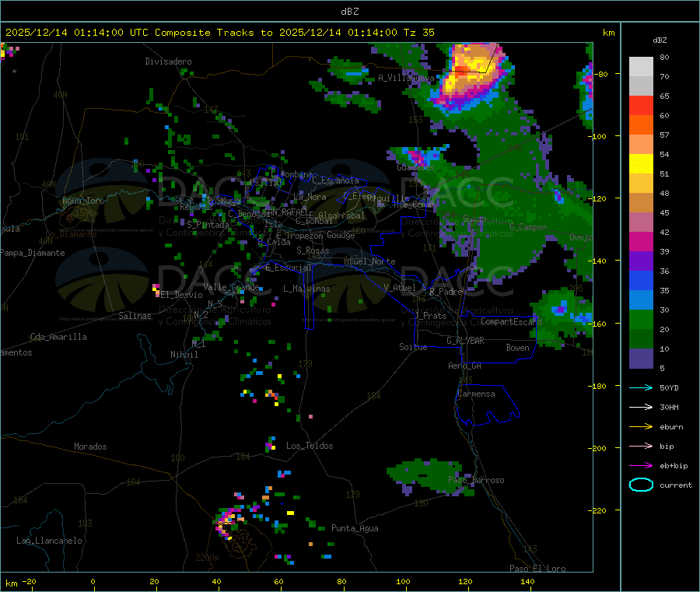
Task: Click the Salinas map label
Action: 135,316
